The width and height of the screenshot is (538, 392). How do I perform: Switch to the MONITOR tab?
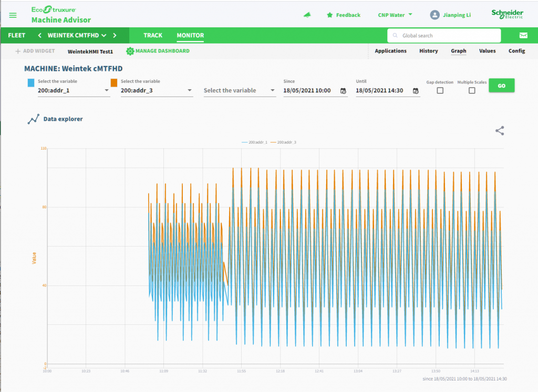(190, 35)
